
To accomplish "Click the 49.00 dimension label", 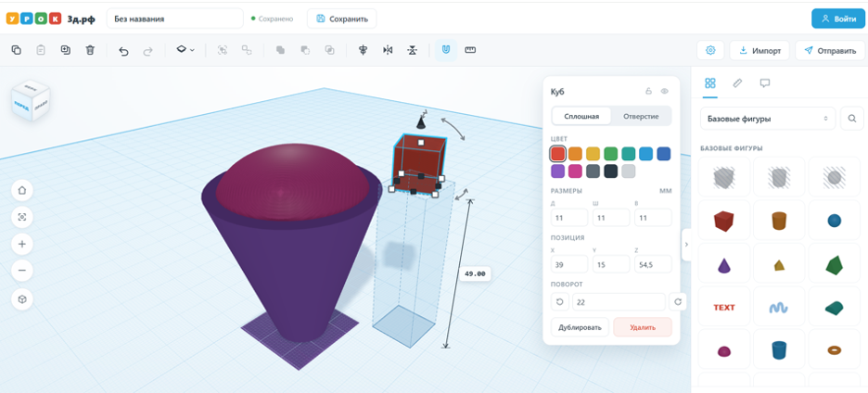I will tap(475, 273).
